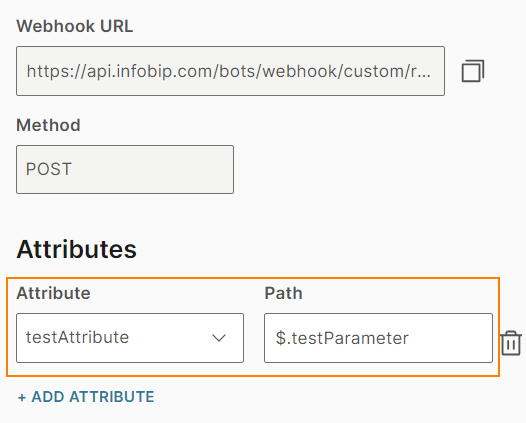
Task: Click into the Webhook URL field
Action: (230, 71)
